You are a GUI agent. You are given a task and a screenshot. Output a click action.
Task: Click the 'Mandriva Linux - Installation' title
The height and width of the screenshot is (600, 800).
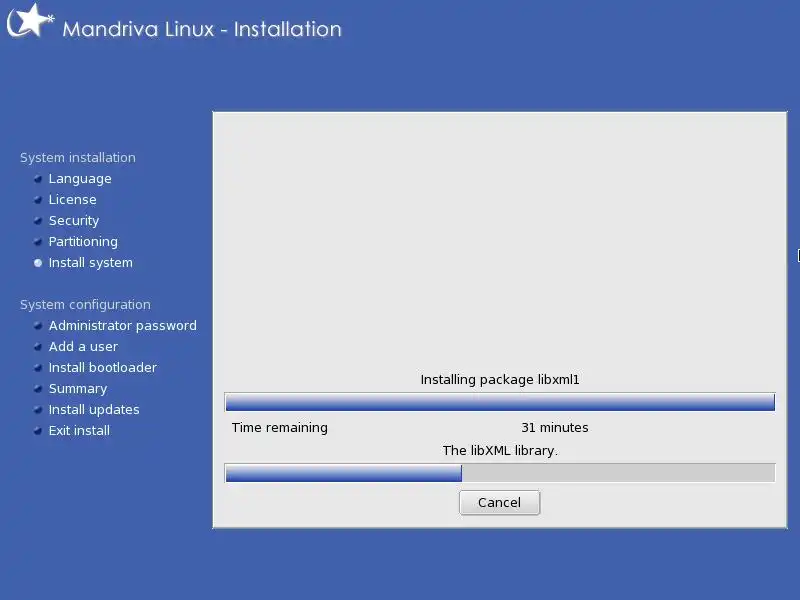click(202, 29)
